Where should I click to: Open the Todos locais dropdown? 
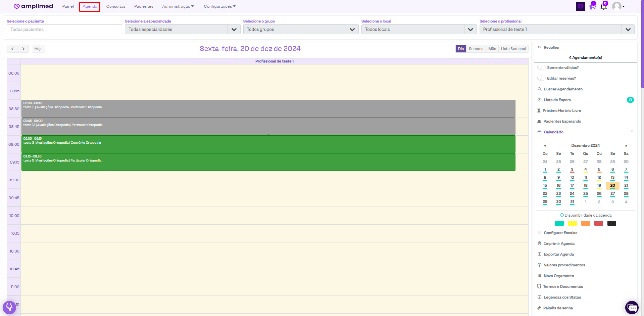[470, 30]
